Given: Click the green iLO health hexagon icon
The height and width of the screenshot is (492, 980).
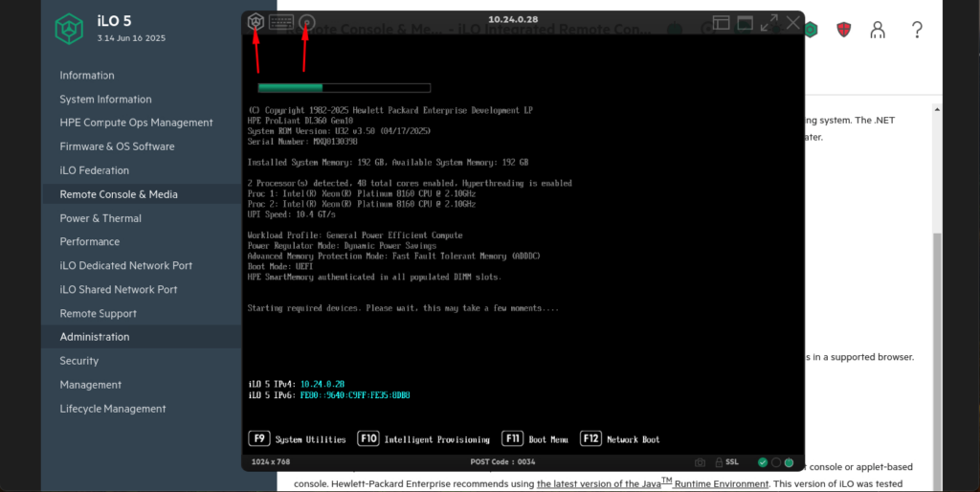Looking at the screenshot, I should pyautogui.click(x=811, y=30).
